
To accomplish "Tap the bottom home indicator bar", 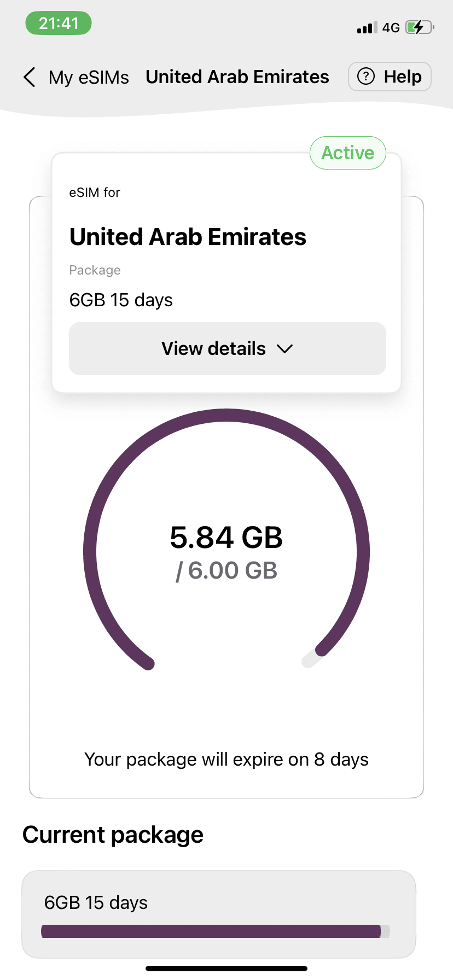I will [x=226, y=969].
